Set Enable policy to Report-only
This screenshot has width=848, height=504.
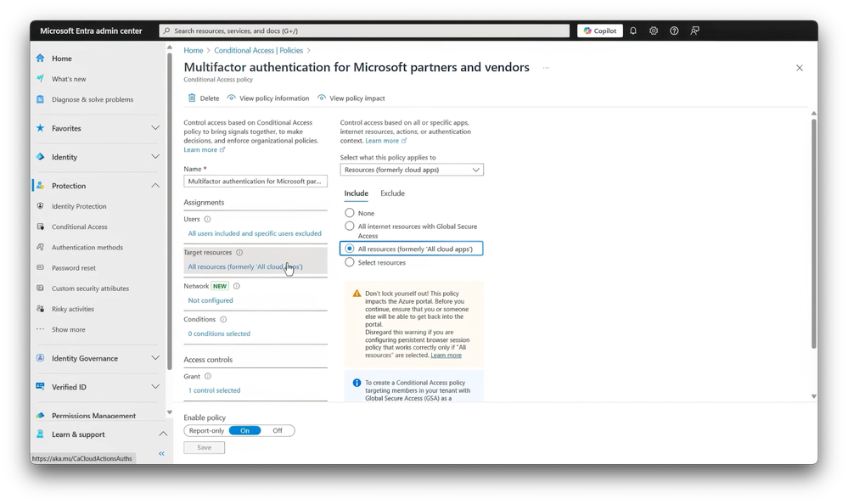(206, 431)
